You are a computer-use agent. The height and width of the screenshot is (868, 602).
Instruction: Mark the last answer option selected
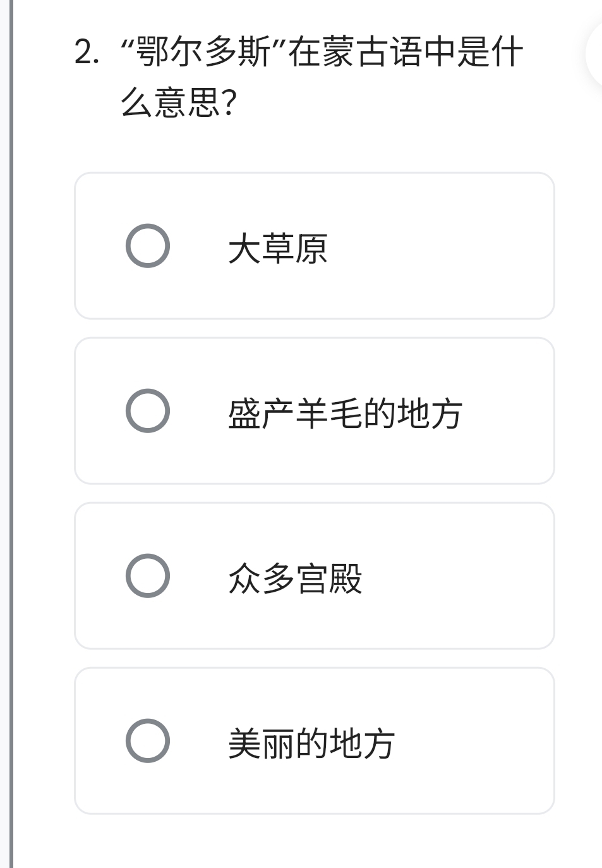pyautogui.click(x=148, y=740)
